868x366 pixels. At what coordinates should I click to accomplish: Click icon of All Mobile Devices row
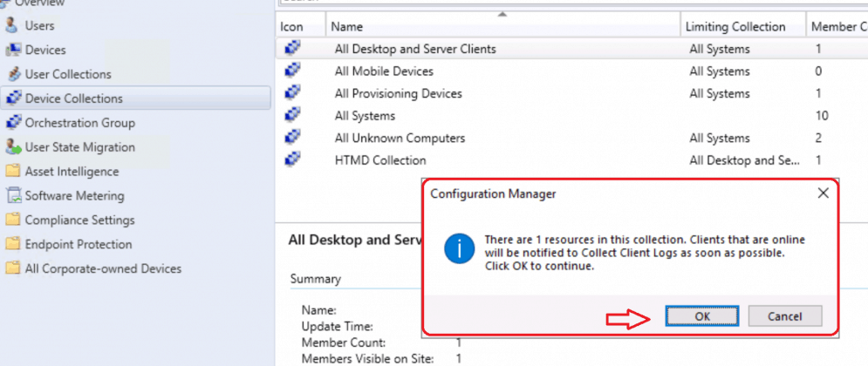[292, 71]
